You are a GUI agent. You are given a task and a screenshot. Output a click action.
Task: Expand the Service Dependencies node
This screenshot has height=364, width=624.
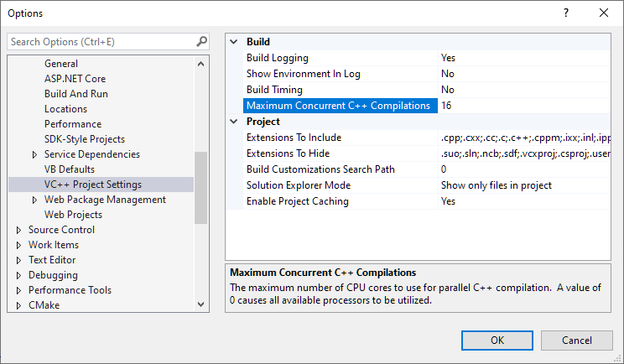(x=34, y=154)
